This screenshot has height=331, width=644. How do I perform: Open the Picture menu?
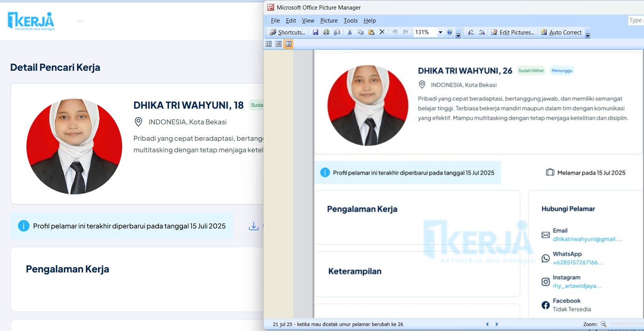pos(329,21)
